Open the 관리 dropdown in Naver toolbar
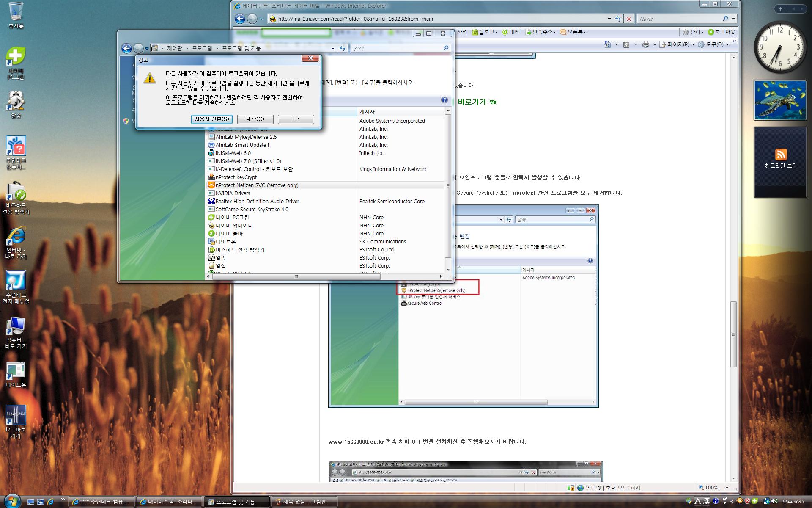812x508 pixels. [x=692, y=32]
